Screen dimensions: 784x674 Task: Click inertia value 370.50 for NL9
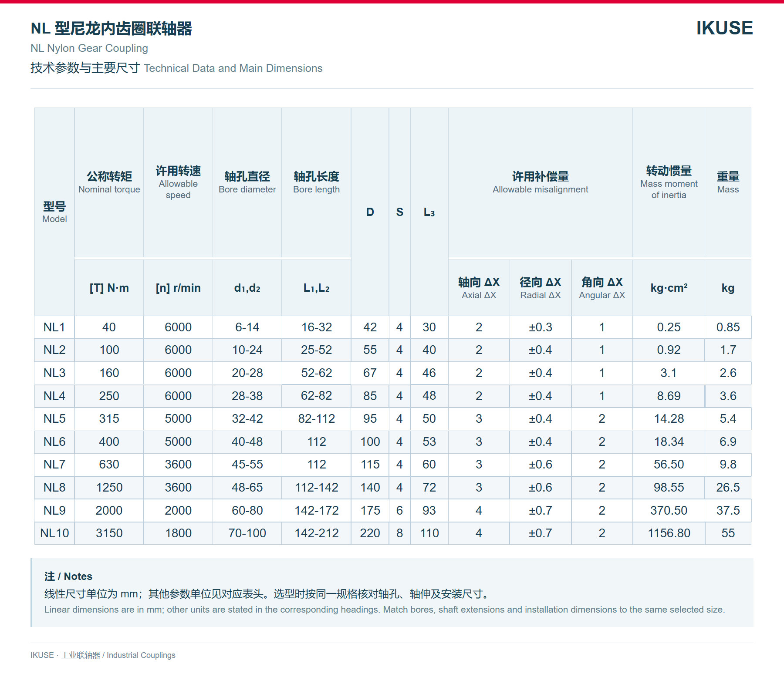(x=669, y=510)
